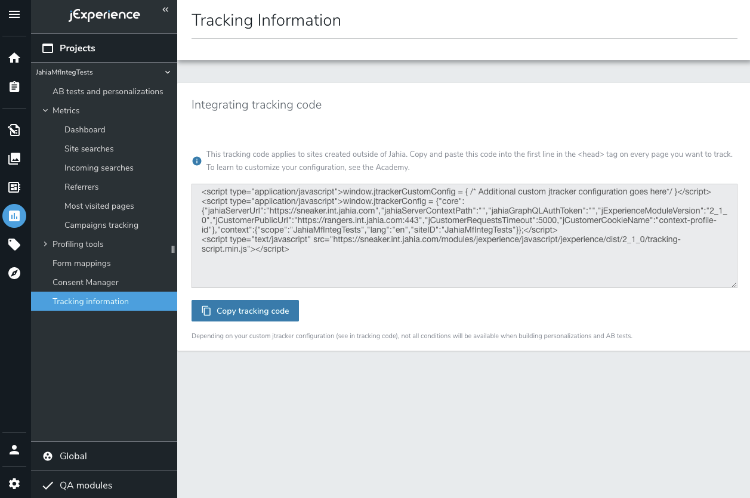Open the clipboard workflow icon

pyautogui.click(x=14, y=87)
